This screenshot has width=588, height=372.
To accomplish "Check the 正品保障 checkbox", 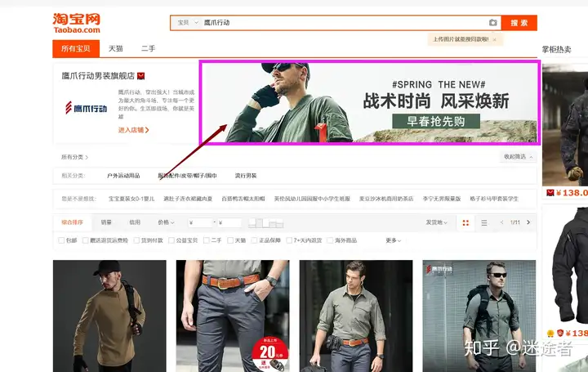I will (x=254, y=240).
